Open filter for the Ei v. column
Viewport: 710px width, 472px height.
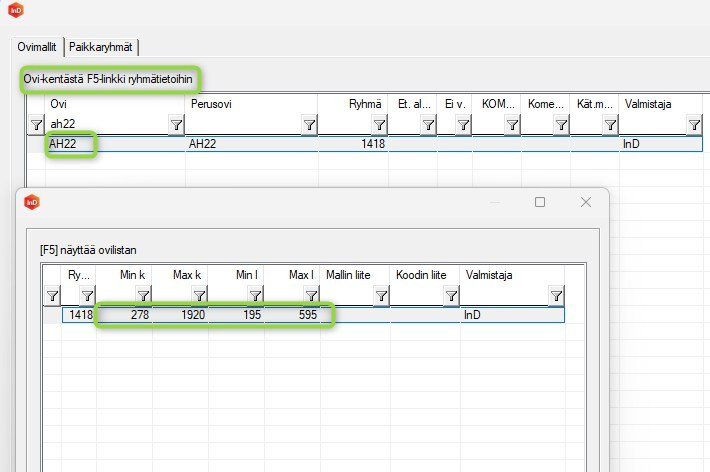(463, 125)
